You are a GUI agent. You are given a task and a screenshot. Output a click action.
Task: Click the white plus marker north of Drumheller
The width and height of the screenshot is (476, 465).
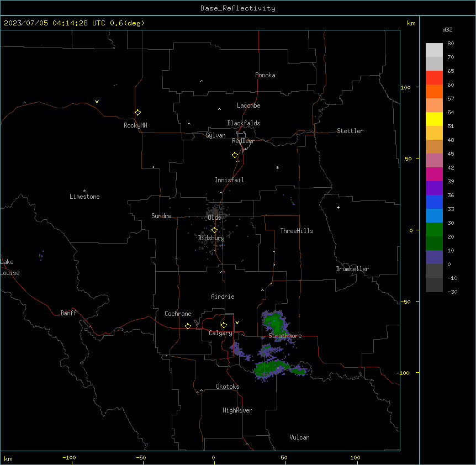338,207
